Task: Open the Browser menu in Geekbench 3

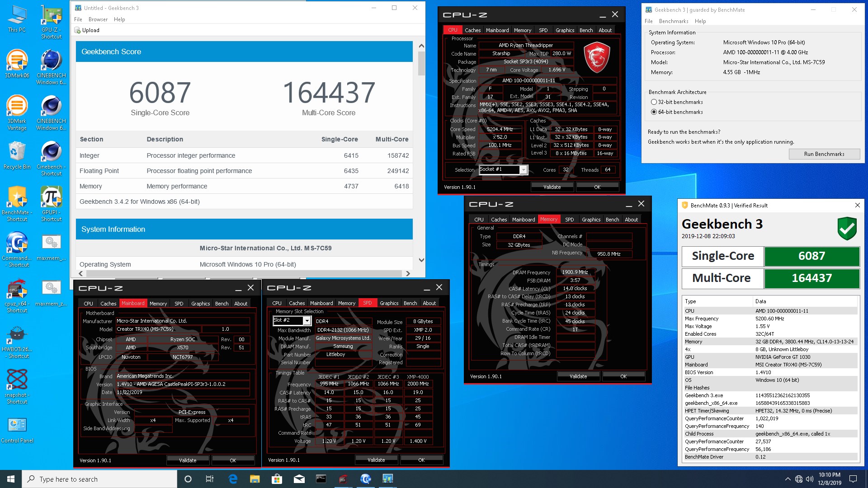Action: coord(98,19)
